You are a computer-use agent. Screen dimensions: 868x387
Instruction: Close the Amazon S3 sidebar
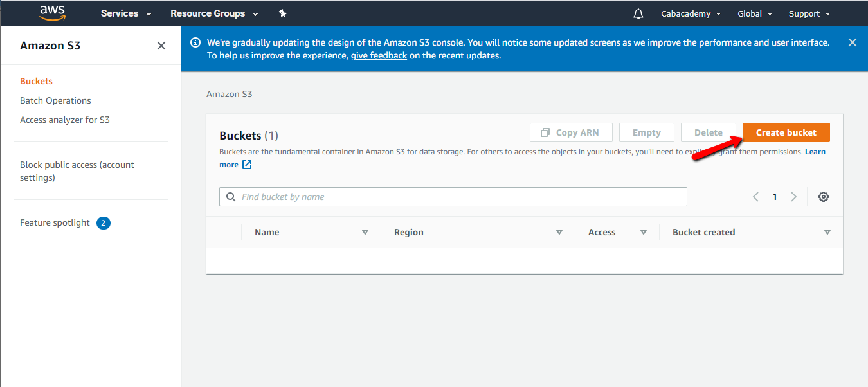point(161,46)
